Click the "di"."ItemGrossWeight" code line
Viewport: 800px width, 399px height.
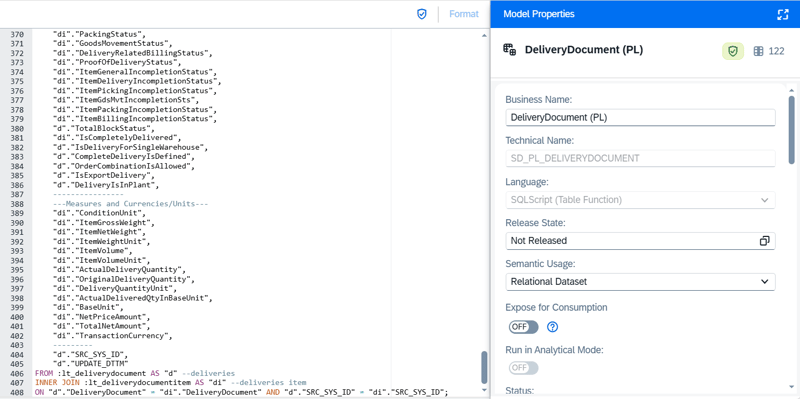coord(104,222)
